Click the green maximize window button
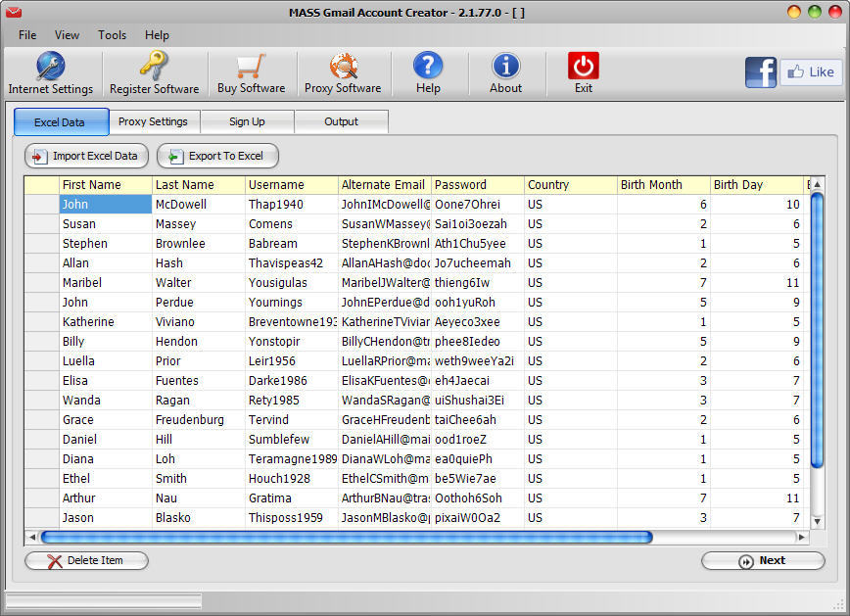850x616 pixels. point(814,12)
